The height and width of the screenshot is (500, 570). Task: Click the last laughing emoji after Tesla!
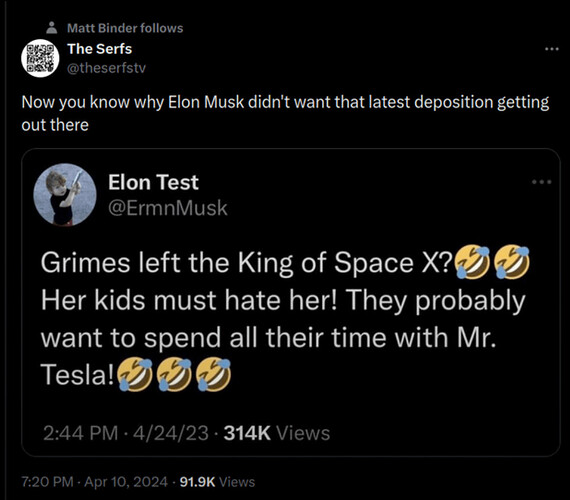[x=214, y=374]
